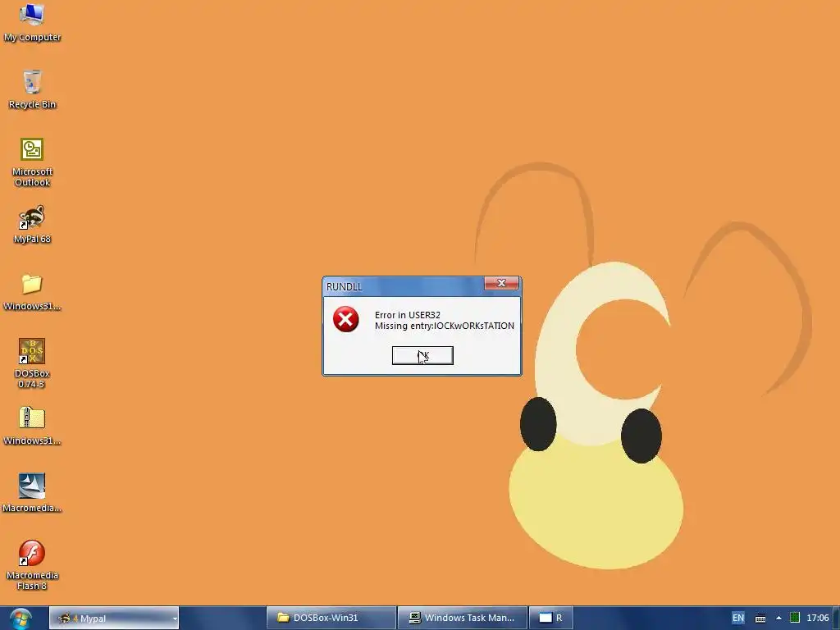This screenshot has width=840, height=630.
Task: Open My Computer desktop icon
Action: pos(32,21)
